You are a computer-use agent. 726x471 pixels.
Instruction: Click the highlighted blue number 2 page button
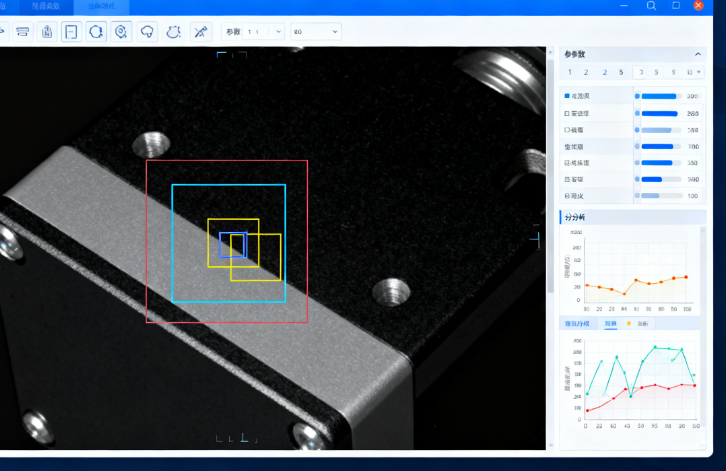tap(604, 72)
